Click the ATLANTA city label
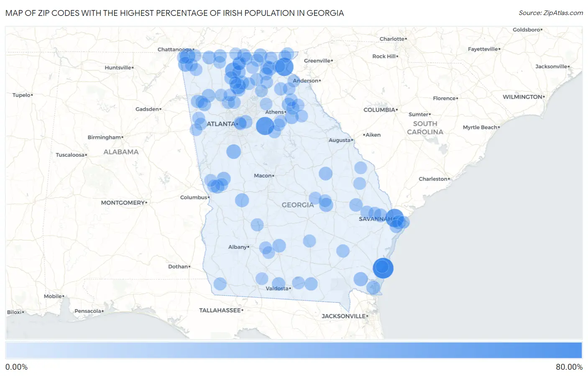 [221, 124]
